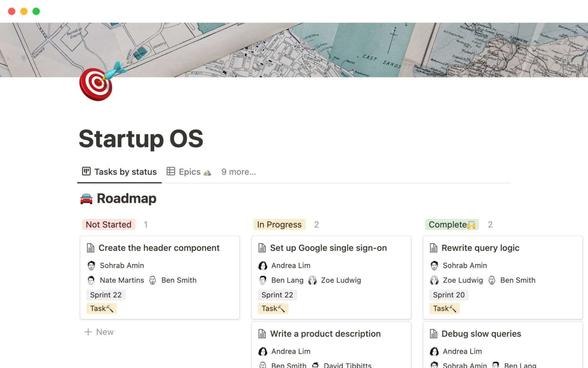Open the Set up Google single sign-on card
This screenshot has height=368, width=588.
click(x=328, y=248)
